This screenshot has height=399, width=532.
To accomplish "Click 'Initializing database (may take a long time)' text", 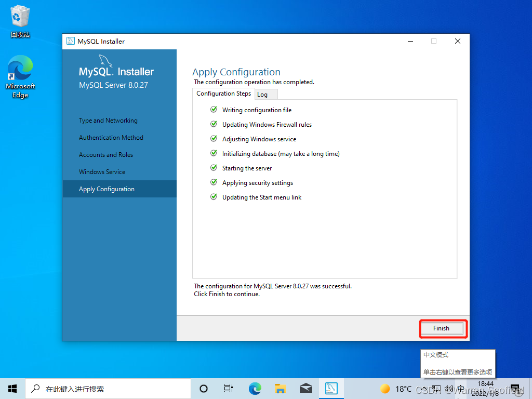I will [281, 154].
